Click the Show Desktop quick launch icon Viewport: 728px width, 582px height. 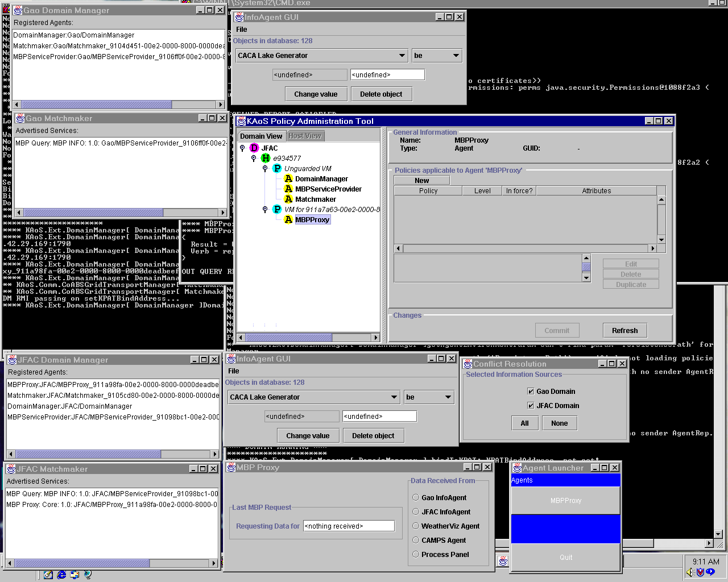pos(48,575)
